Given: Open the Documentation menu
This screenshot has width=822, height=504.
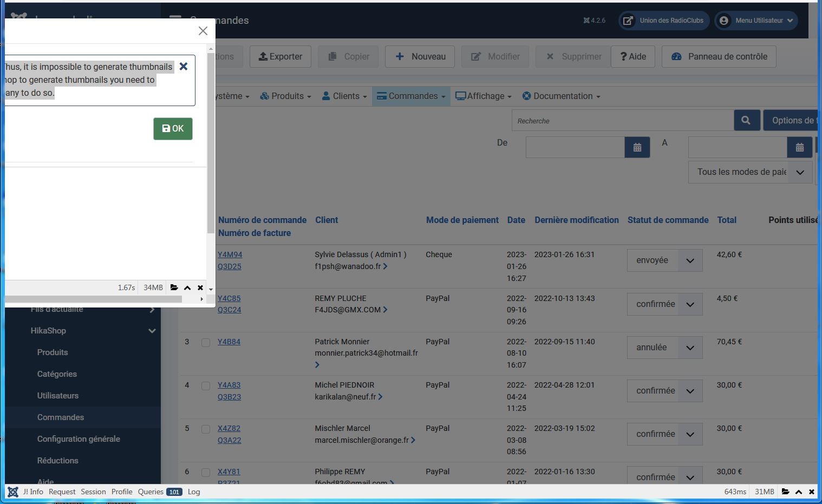Looking at the screenshot, I should [x=561, y=96].
